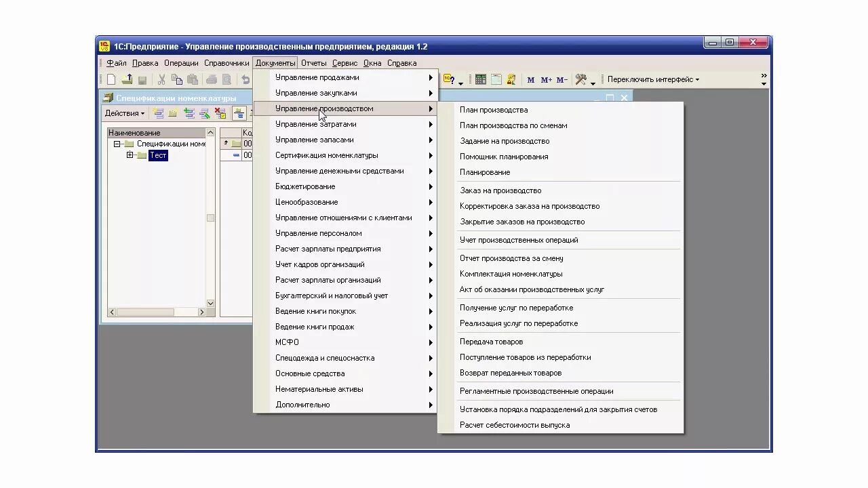868x488 pixels.
Task: Click the Open file folder icon
Action: click(x=127, y=79)
